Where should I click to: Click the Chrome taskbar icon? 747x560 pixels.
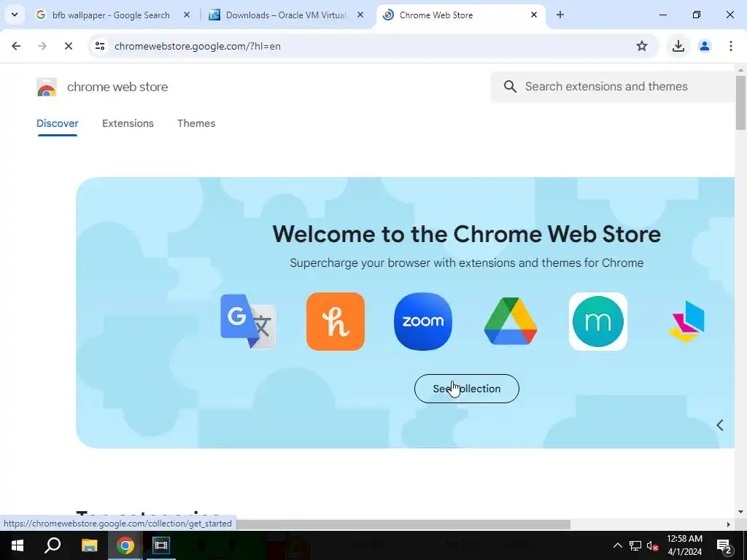pos(125,545)
